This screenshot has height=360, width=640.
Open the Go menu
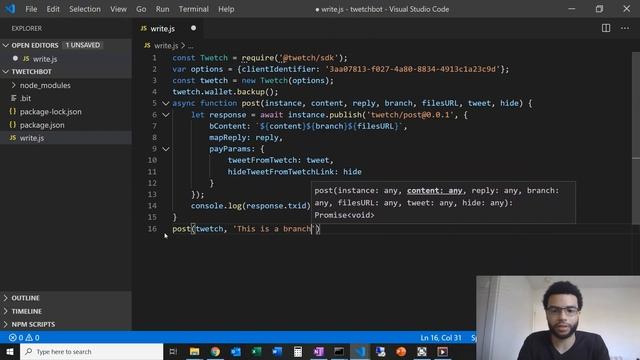(x=141, y=9)
